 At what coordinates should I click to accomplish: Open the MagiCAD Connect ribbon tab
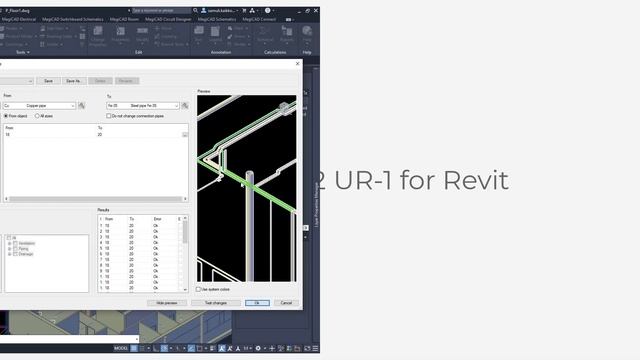(x=259, y=19)
